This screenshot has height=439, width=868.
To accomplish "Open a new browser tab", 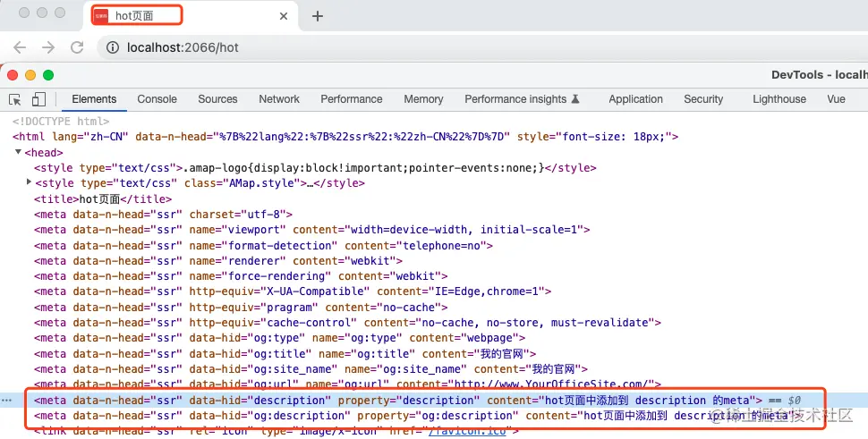I will pyautogui.click(x=317, y=16).
